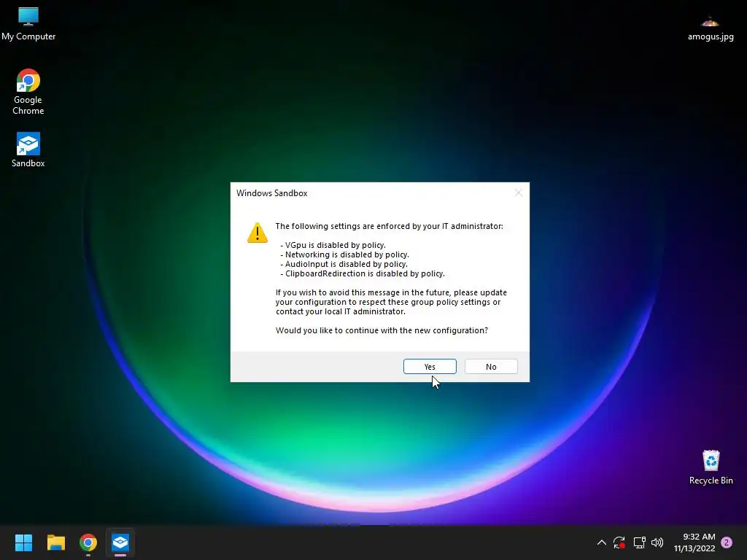This screenshot has height=560, width=747.
Task: Open the volume speaker tray icon
Action: pyautogui.click(x=657, y=542)
